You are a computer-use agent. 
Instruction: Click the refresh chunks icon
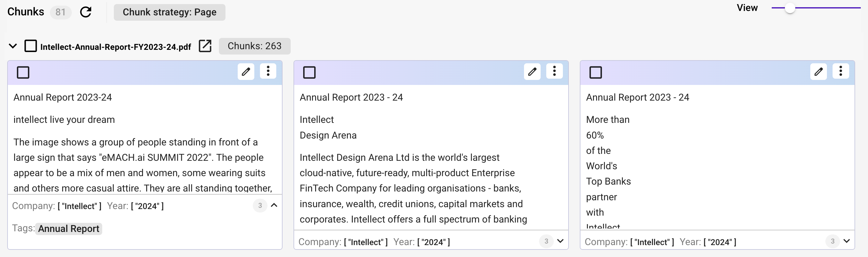tap(86, 12)
